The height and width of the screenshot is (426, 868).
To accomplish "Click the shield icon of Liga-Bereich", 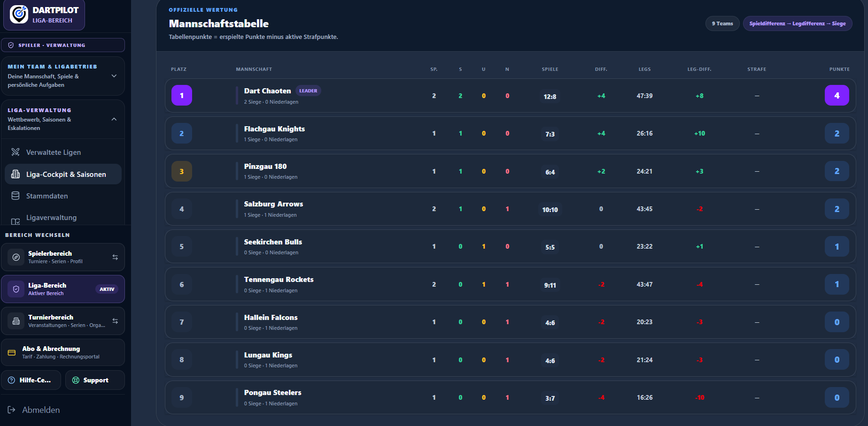I will coord(16,289).
